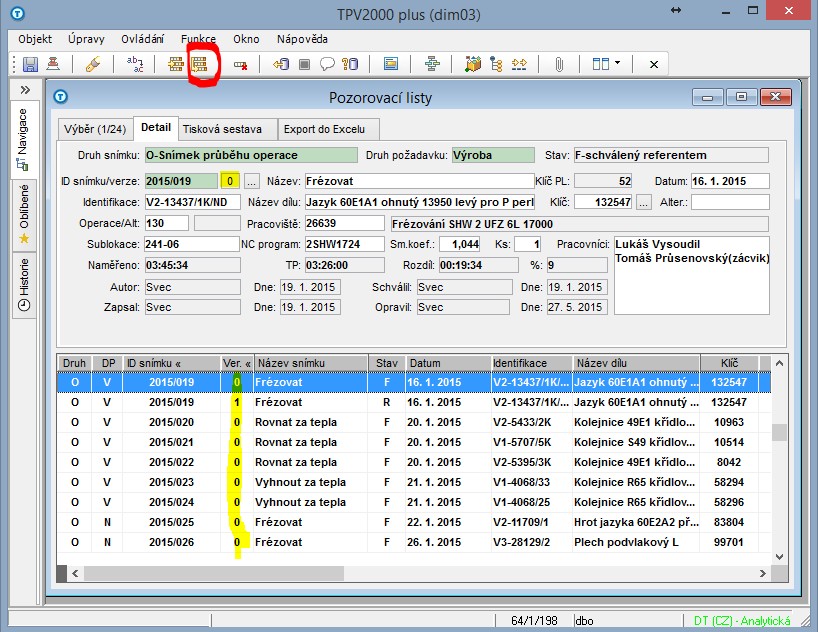Click the speech bubble comment icon

[327, 64]
